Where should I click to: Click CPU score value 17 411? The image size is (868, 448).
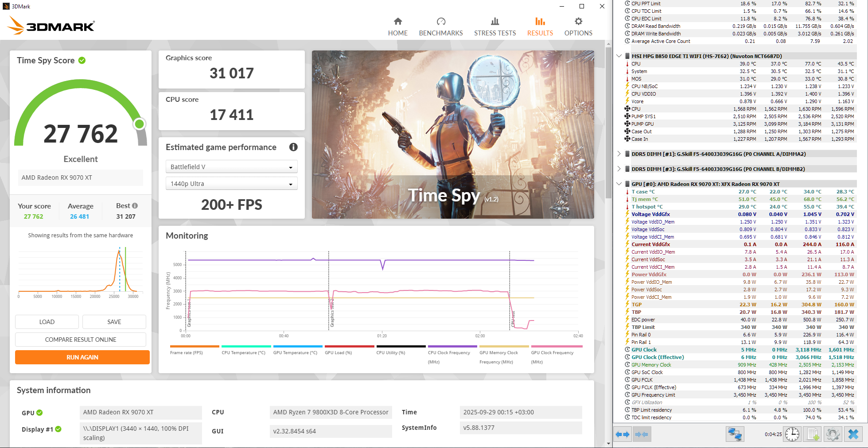[x=232, y=115]
